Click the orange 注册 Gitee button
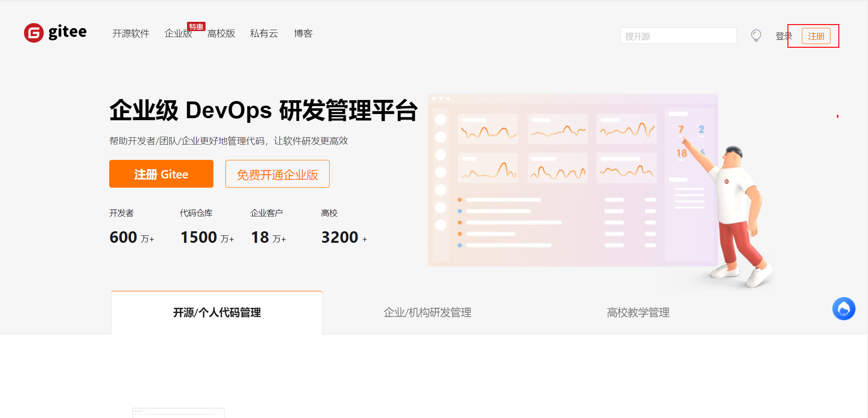This screenshot has height=418, width=868. coord(161,174)
